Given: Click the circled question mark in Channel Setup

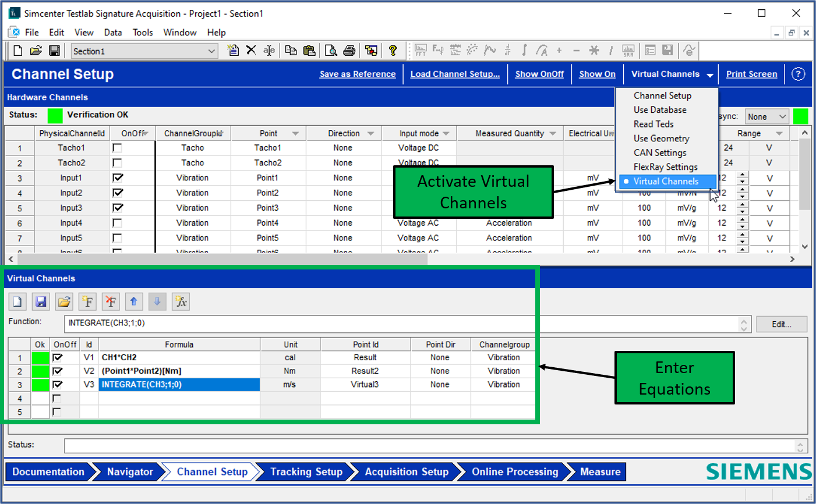Looking at the screenshot, I should 799,74.
